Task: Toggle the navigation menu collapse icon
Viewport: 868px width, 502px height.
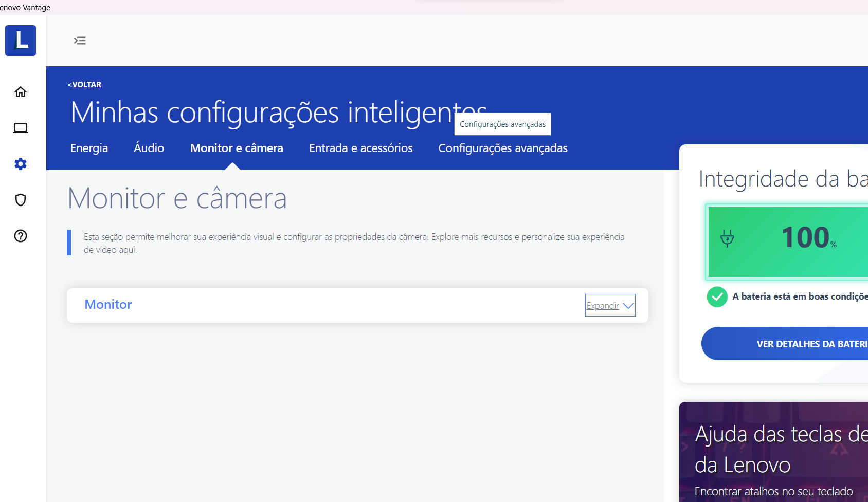Action: click(80, 41)
